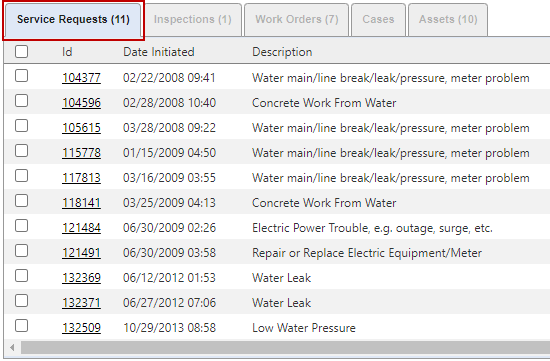Click the left scroll arrow
550x361 pixels.
pos(12,348)
